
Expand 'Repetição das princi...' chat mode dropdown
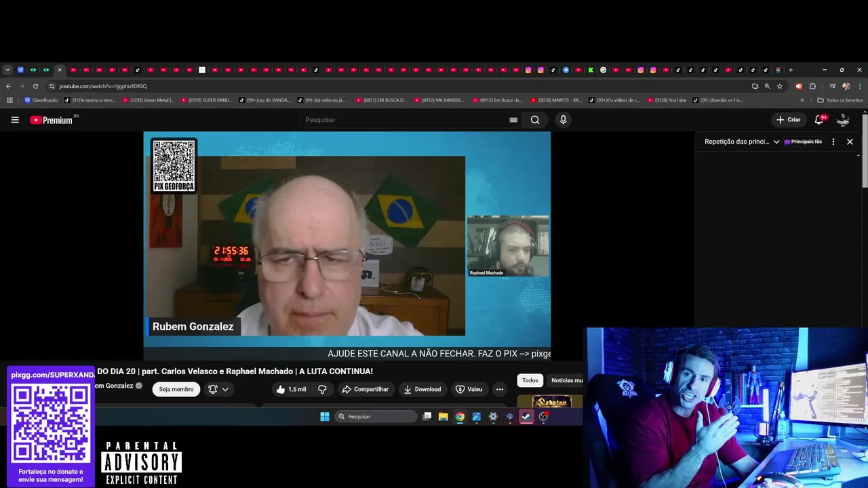pos(742,142)
